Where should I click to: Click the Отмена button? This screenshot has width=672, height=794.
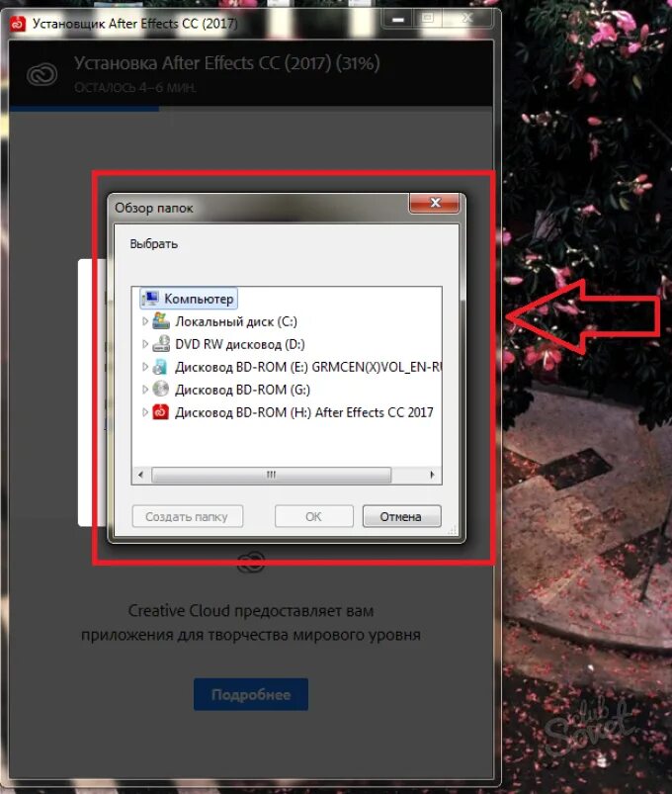(x=402, y=516)
